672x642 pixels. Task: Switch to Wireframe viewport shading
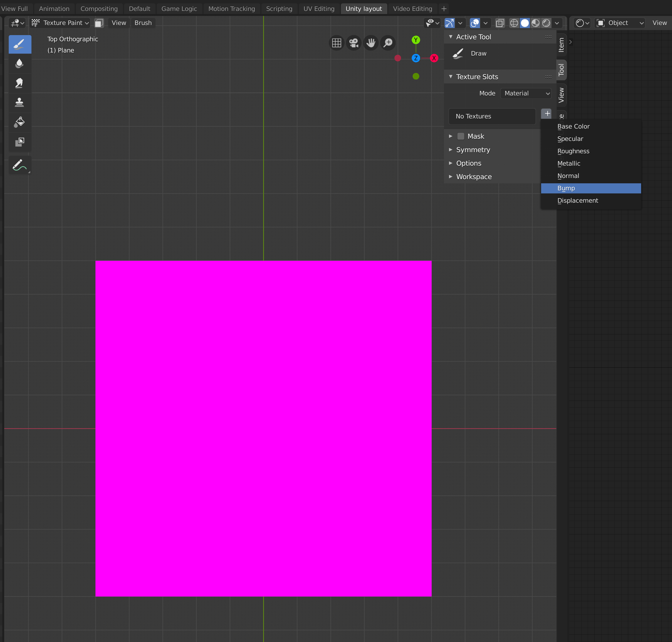click(x=514, y=23)
